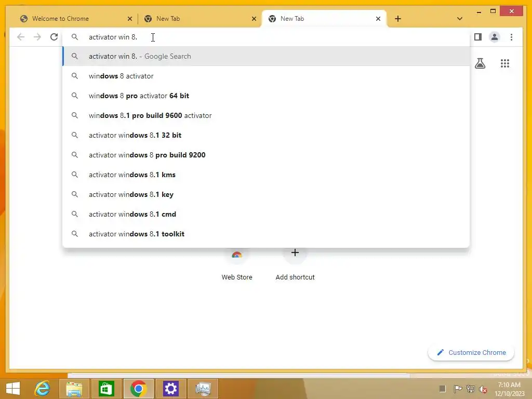Select 'activator win 8. - Google Search' suggestion
The width and height of the screenshot is (532, 399).
tap(266, 56)
